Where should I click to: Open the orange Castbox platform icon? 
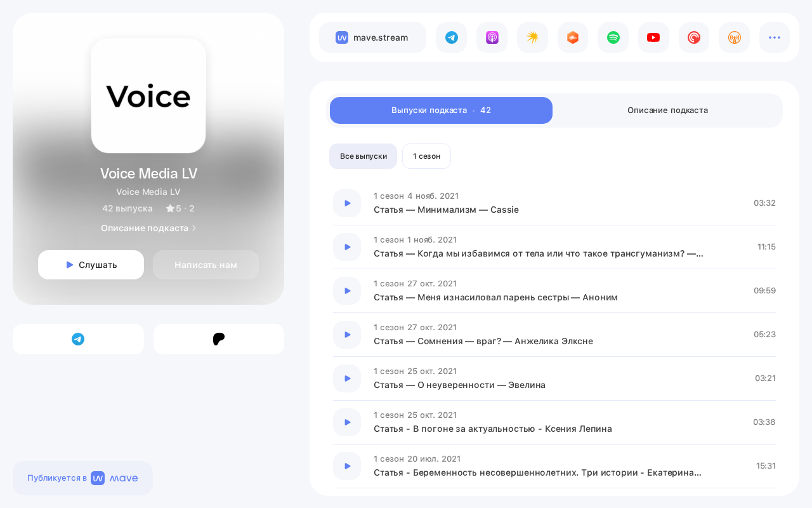click(x=573, y=37)
